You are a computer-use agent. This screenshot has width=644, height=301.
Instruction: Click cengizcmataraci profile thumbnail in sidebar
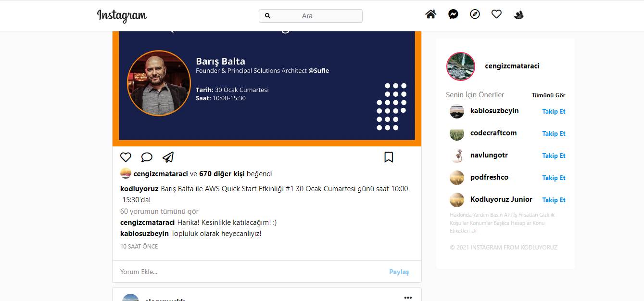tap(460, 66)
